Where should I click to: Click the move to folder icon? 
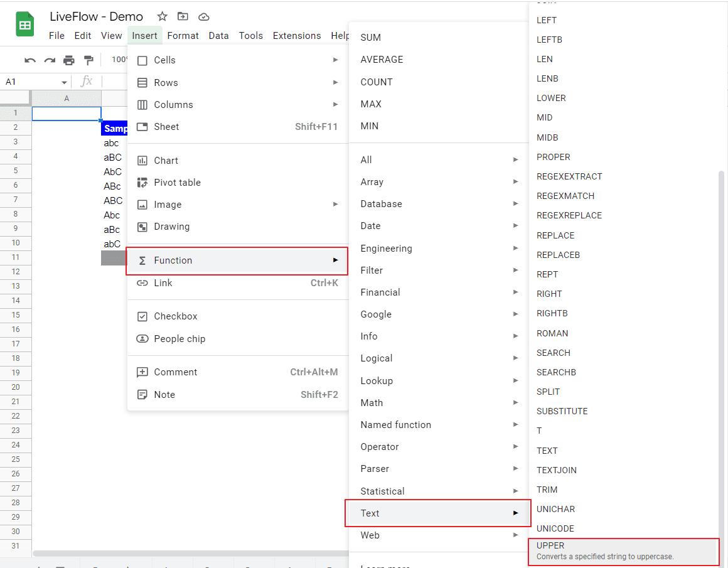pyautogui.click(x=183, y=17)
